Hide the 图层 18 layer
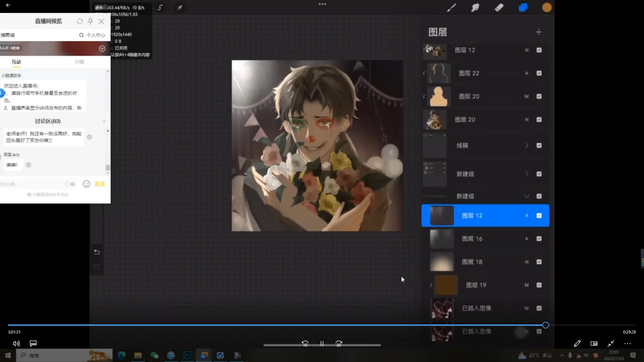 539,262
